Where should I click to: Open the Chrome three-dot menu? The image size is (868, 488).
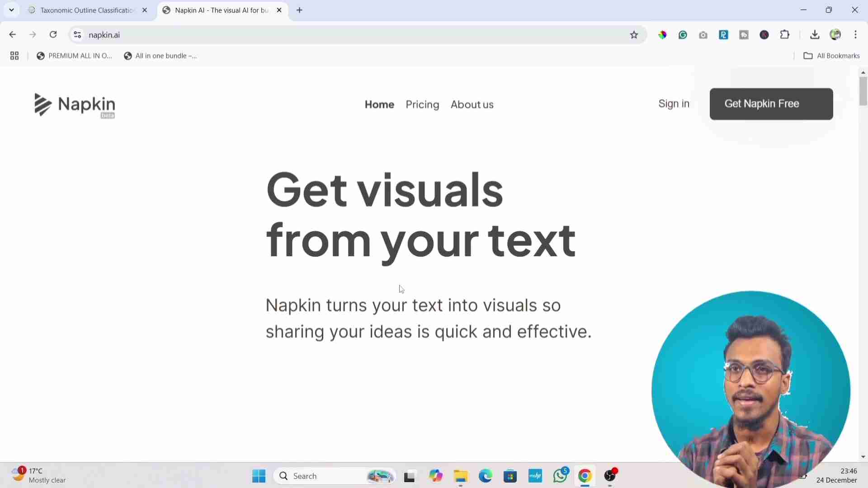click(857, 35)
